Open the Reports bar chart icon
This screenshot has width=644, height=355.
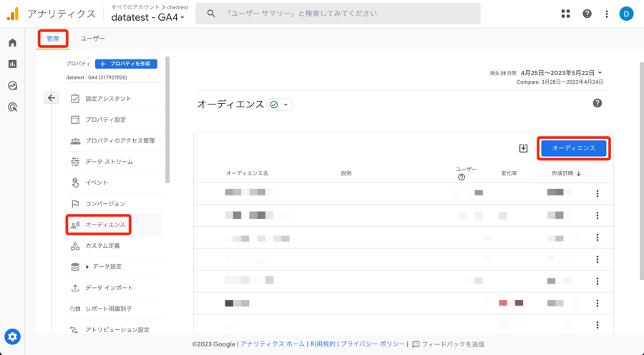[x=12, y=64]
